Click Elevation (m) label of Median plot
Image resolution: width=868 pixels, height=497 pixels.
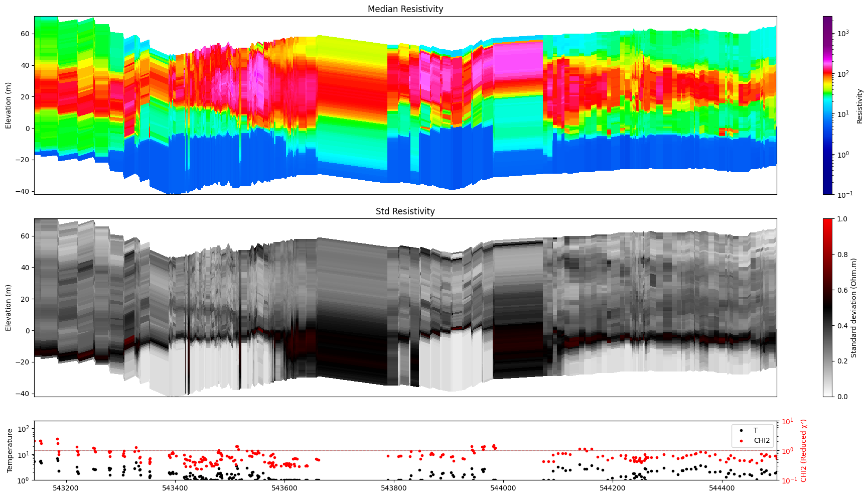[9, 105]
